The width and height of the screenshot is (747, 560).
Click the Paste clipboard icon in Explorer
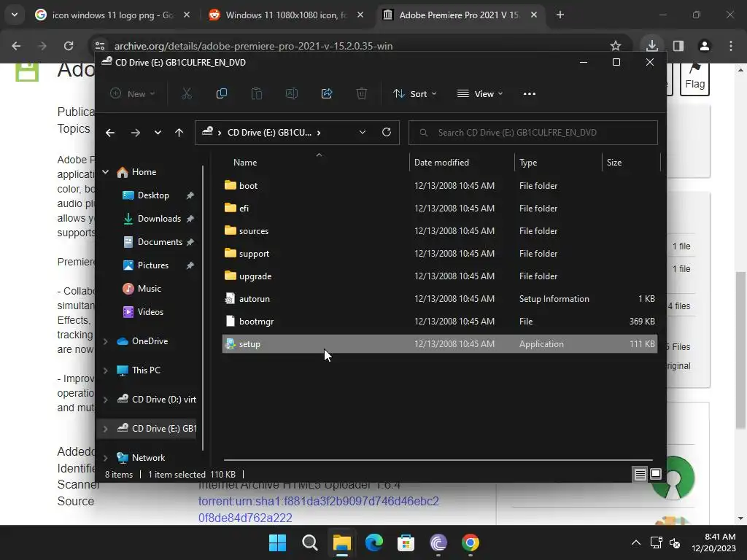pos(256,94)
